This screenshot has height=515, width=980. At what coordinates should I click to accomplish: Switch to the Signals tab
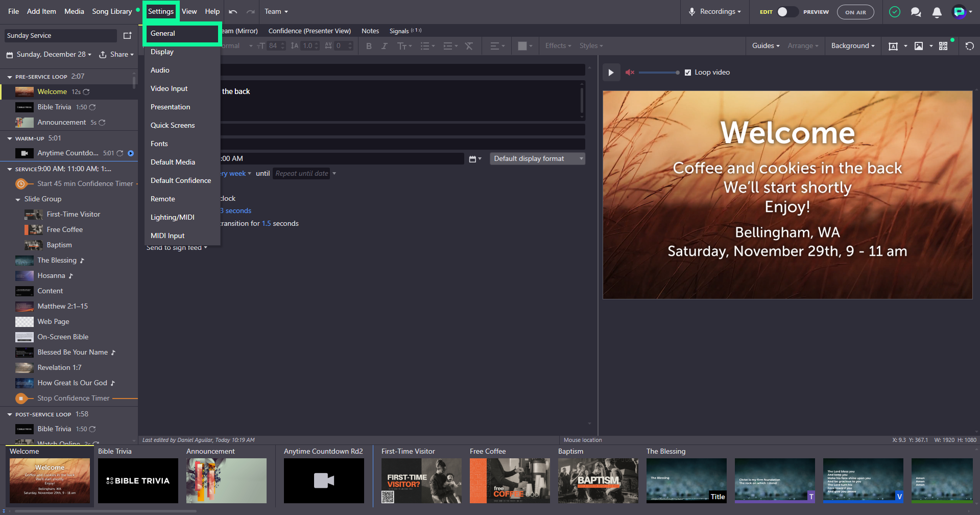(405, 31)
